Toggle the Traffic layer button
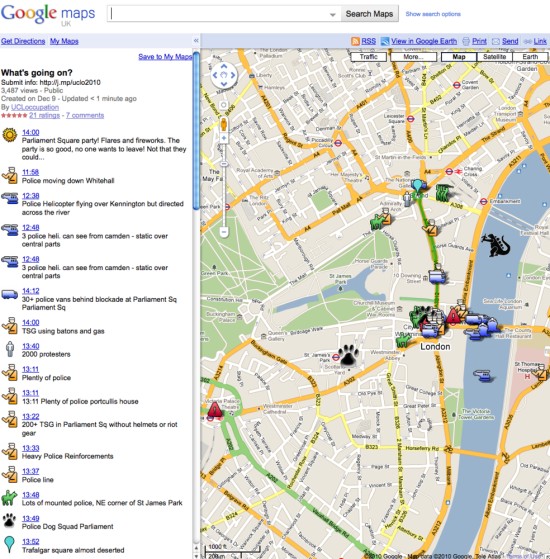This screenshot has height=559, width=550. pyautogui.click(x=369, y=57)
